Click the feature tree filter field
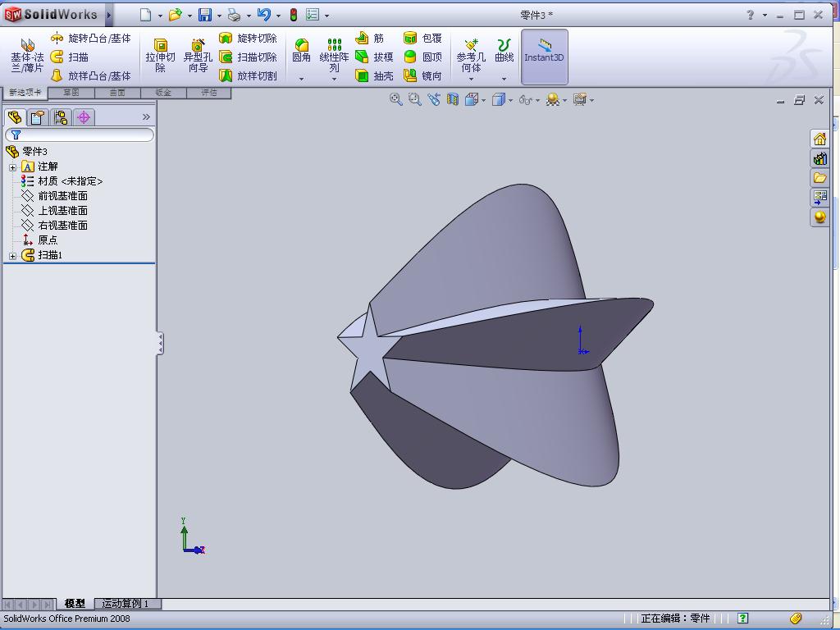The image size is (840, 630). [x=80, y=135]
